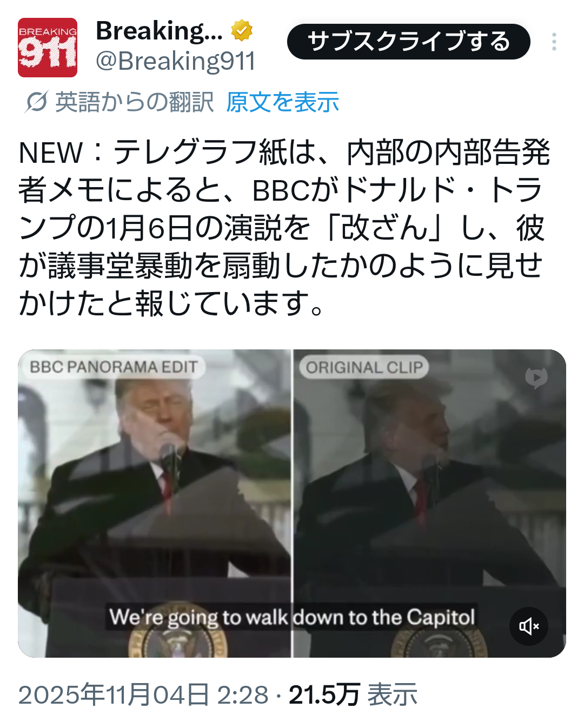The height and width of the screenshot is (728, 584).
Task: View the 21.5万 表示 view count
Action: [353, 694]
